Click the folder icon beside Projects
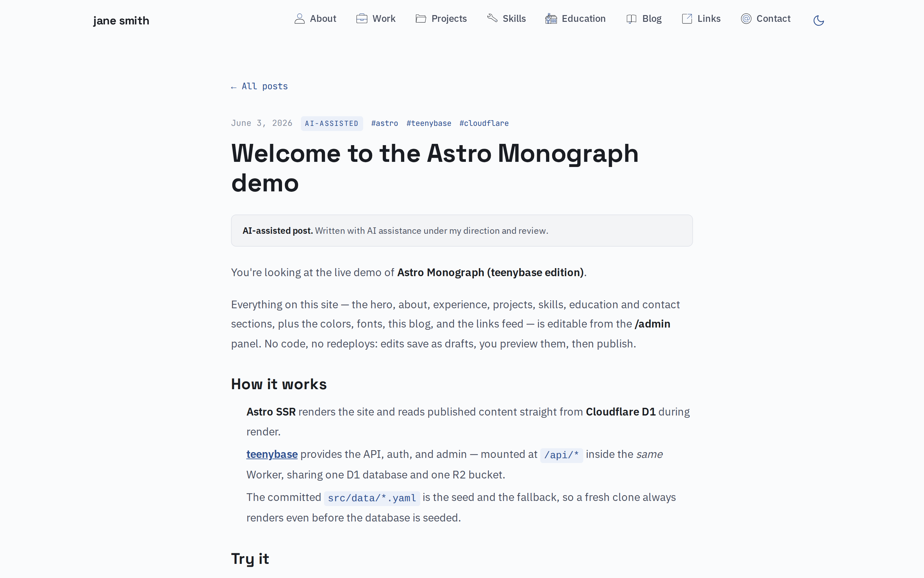The height and width of the screenshot is (578, 924). [x=421, y=19]
